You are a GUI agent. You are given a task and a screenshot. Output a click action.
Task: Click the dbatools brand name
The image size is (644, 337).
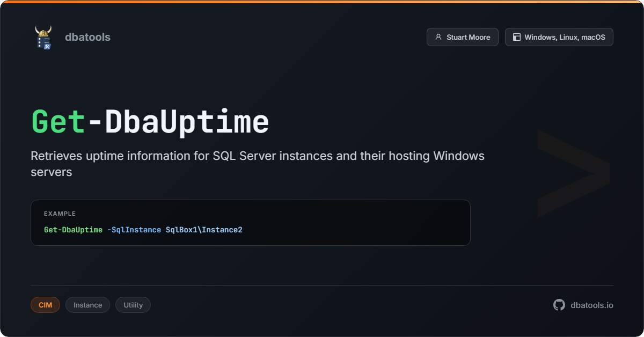[87, 37]
